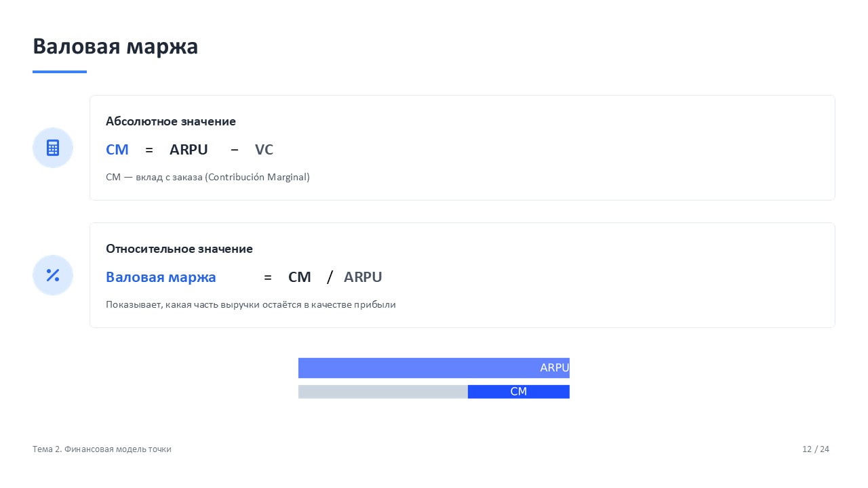Click the blue 'CM' formula term

point(117,150)
